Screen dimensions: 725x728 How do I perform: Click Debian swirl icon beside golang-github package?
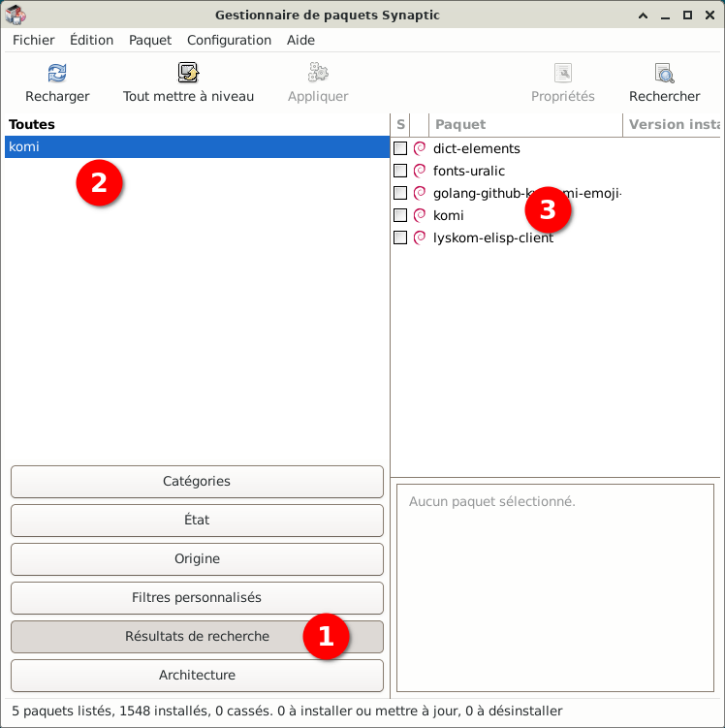(419, 193)
